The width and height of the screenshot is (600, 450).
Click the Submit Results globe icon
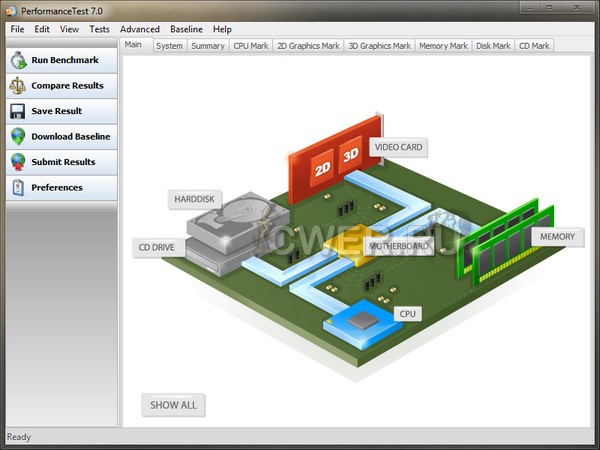pyautogui.click(x=18, y=162)
